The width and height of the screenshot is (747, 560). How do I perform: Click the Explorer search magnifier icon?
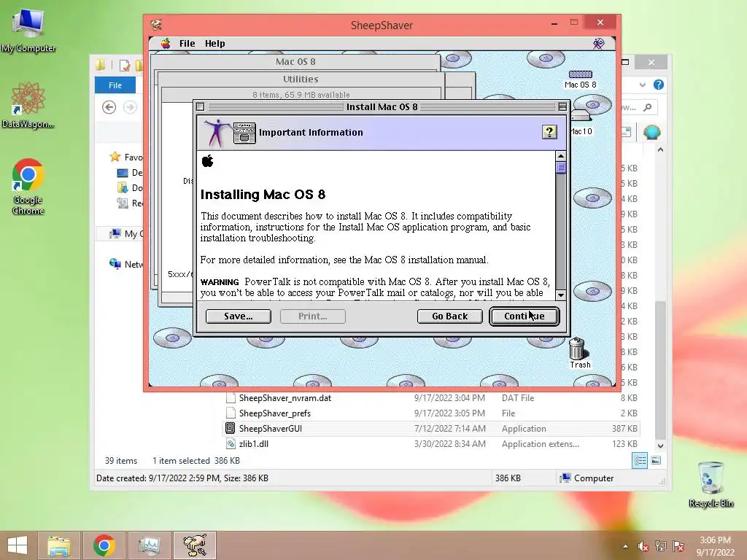point(648,107)
